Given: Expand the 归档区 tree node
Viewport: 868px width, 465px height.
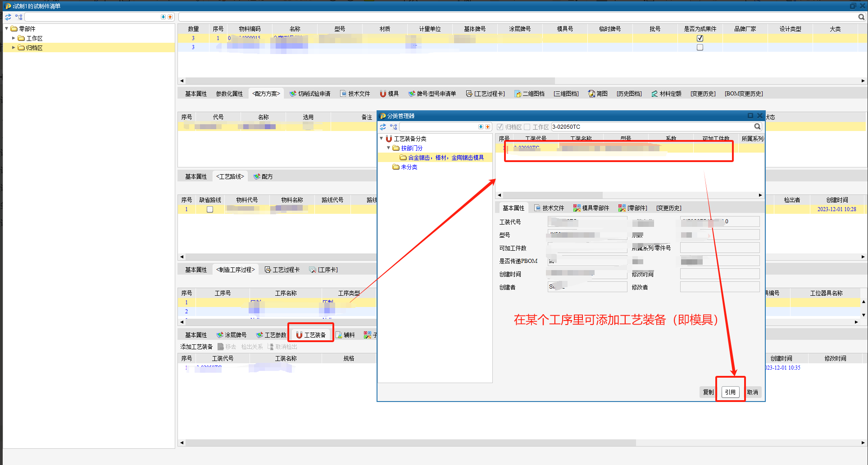Looking at the screenshot, I should 14,48.
